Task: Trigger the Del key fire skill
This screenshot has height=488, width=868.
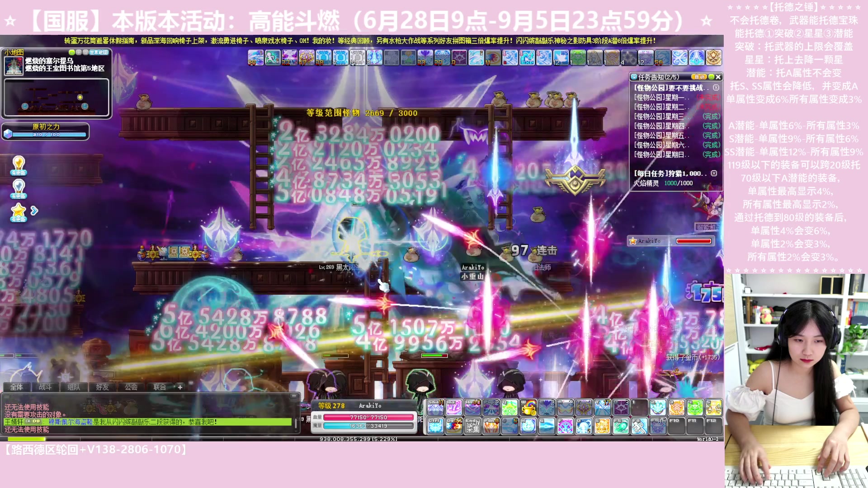Action: (454, 426)
